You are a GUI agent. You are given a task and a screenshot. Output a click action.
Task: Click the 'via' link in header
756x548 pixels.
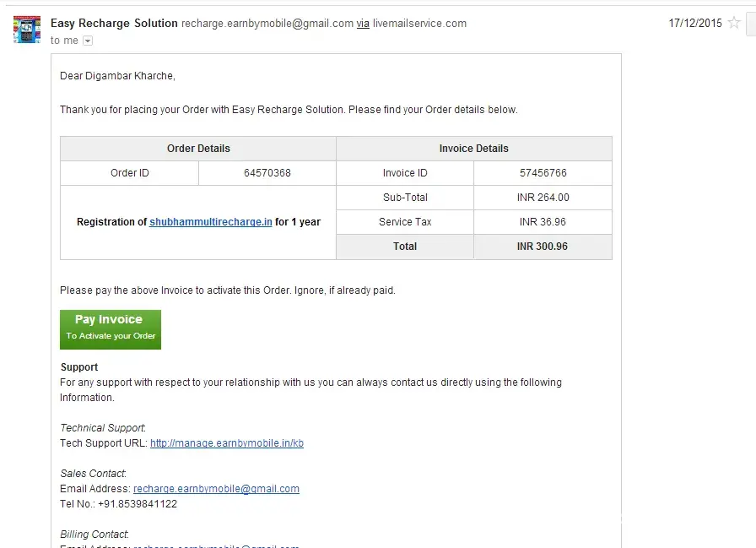(363, 24)
